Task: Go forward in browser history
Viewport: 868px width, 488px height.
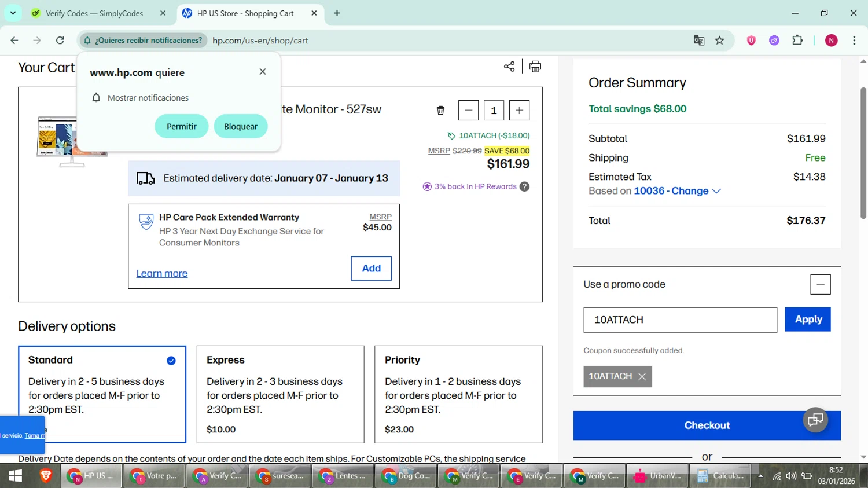Action: point(37,40)
